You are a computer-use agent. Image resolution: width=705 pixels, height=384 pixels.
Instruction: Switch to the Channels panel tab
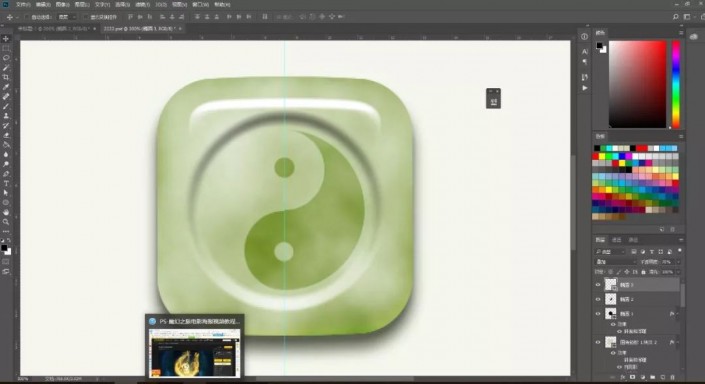616,240
